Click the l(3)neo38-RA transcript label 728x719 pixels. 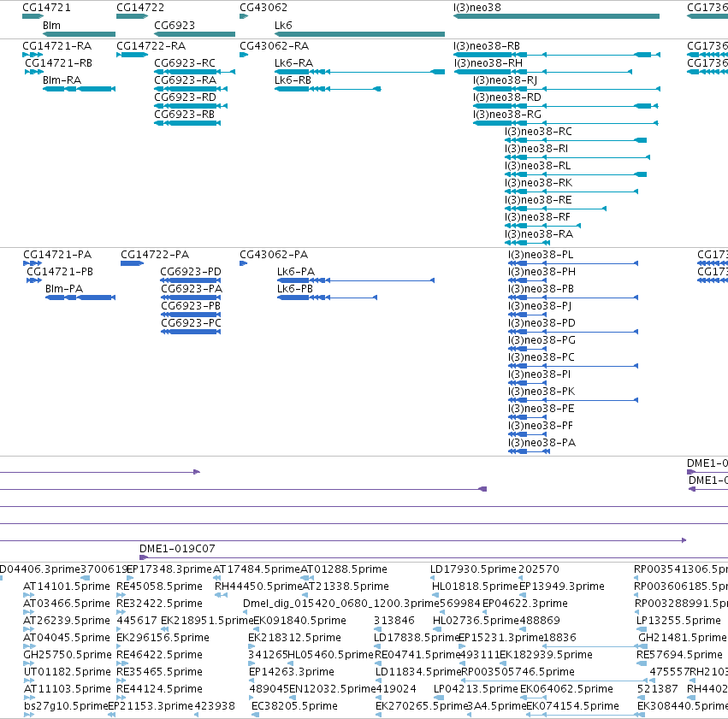(539, 235)
